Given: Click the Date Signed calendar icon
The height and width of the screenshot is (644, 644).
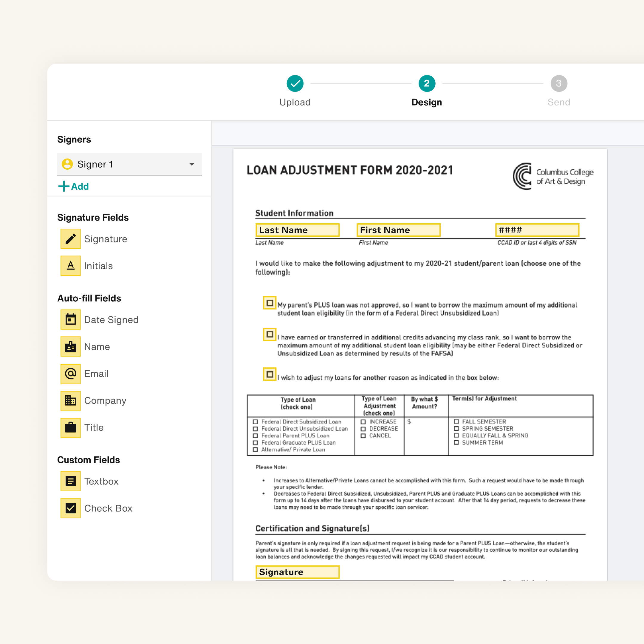Looking at the screenshot, I should point(70,319).
